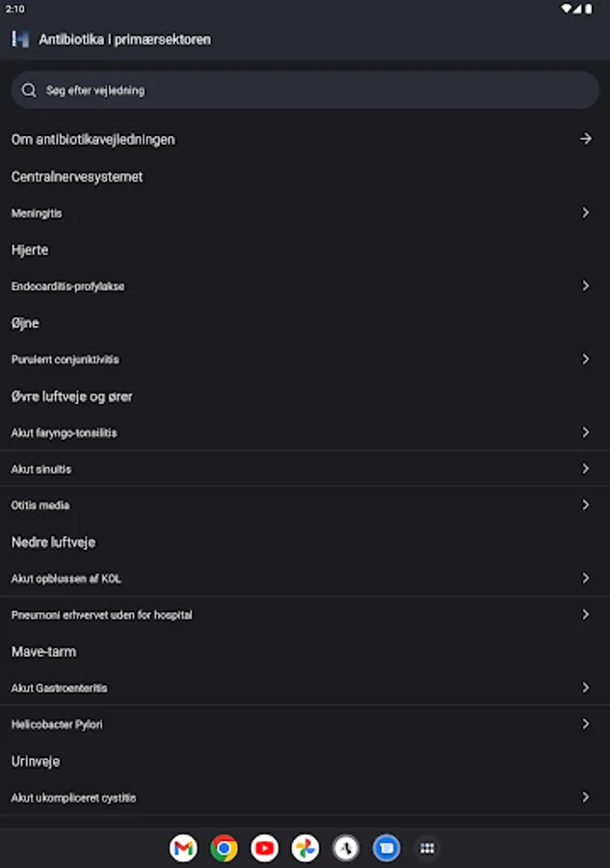Open Gmail from the dock

[183, 848]
